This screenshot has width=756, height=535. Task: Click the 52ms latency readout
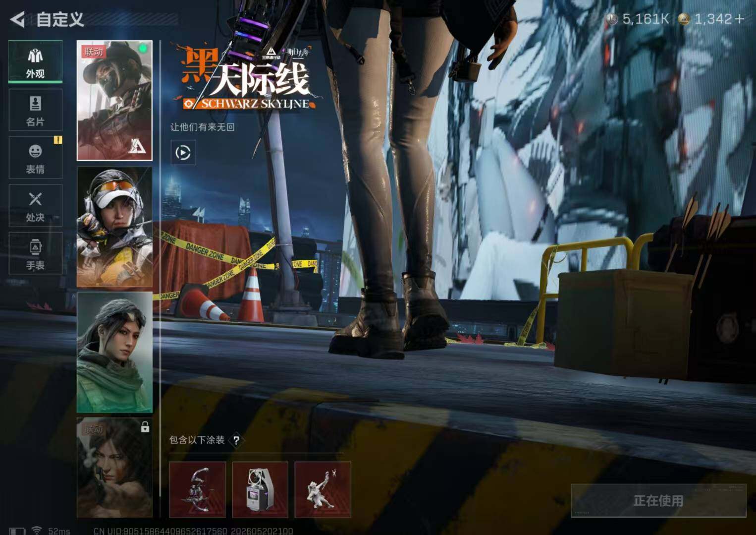tap(59, 531)
